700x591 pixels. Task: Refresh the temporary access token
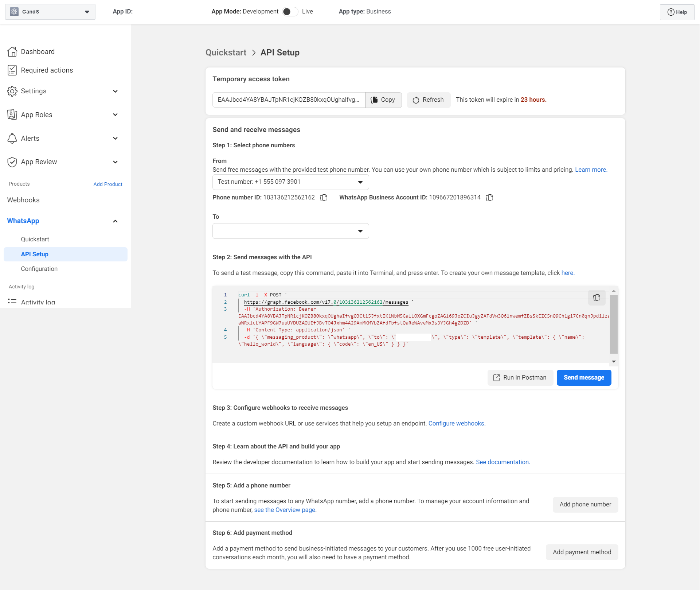coord(429,100)
